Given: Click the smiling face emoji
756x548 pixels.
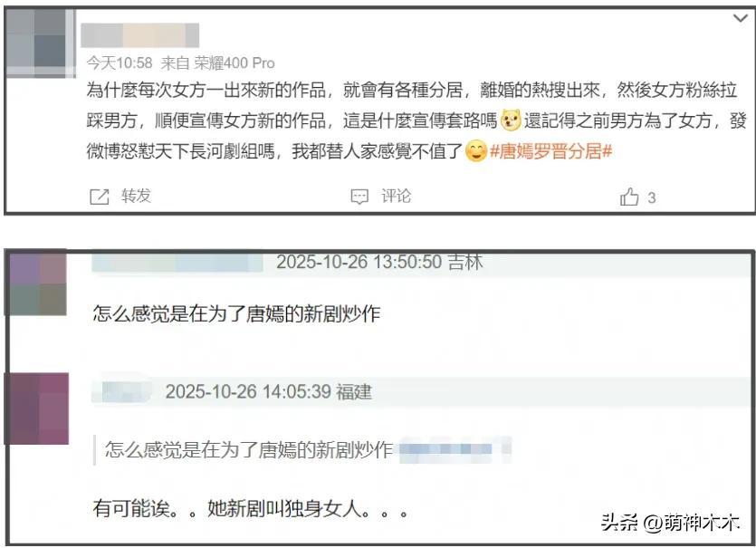Looking at the screenshot, I should [476, 151].
